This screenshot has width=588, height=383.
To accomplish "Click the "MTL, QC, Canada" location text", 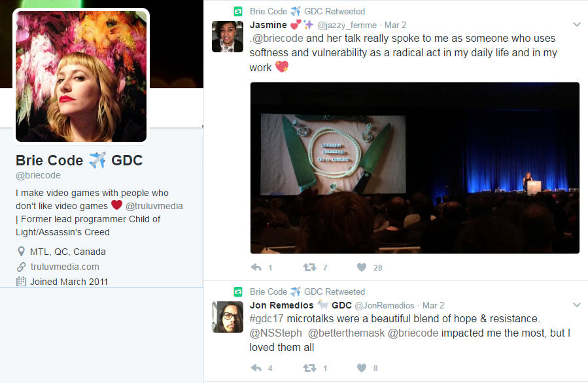I will (68, 252).
